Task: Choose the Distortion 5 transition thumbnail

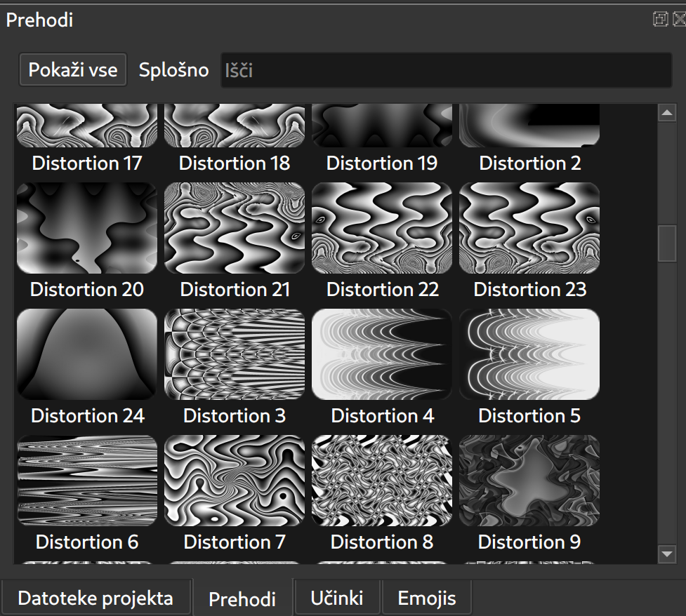Action: pos(529,354)
